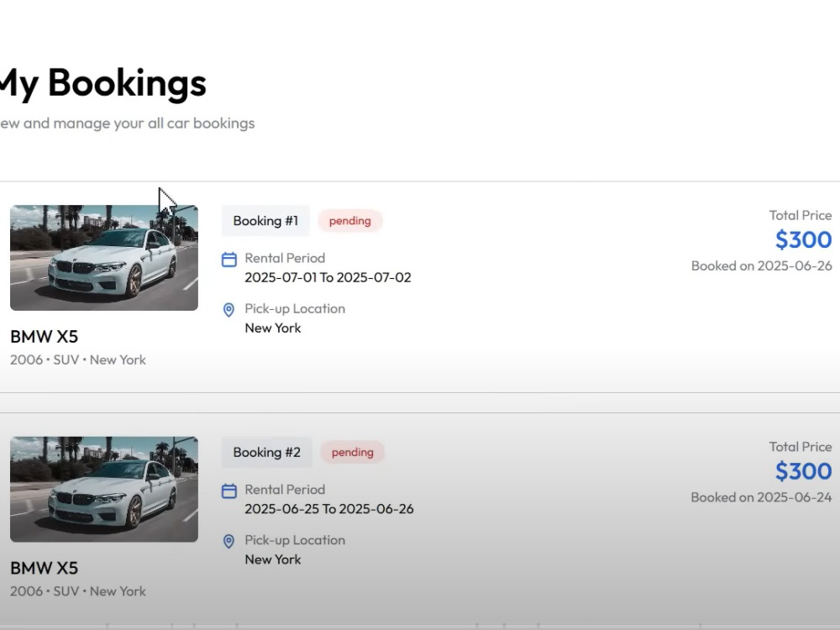
Task: Click the second $300 total price
Action: [803, 471]
